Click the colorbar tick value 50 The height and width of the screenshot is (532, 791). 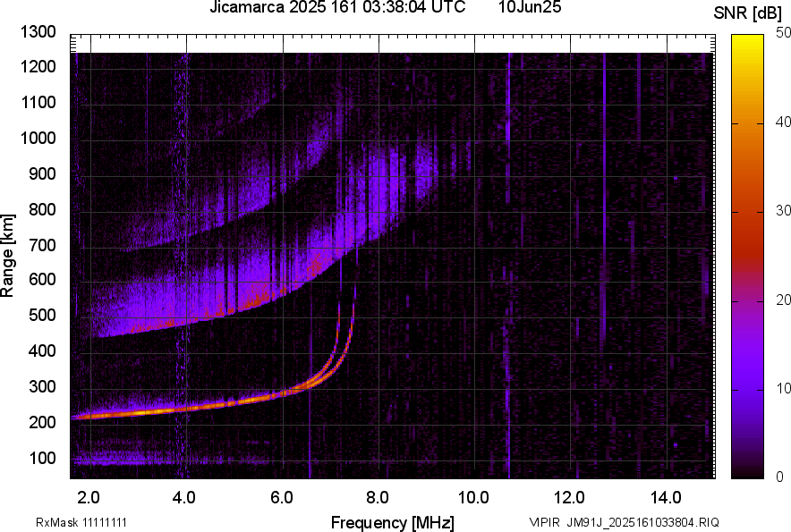784,33
